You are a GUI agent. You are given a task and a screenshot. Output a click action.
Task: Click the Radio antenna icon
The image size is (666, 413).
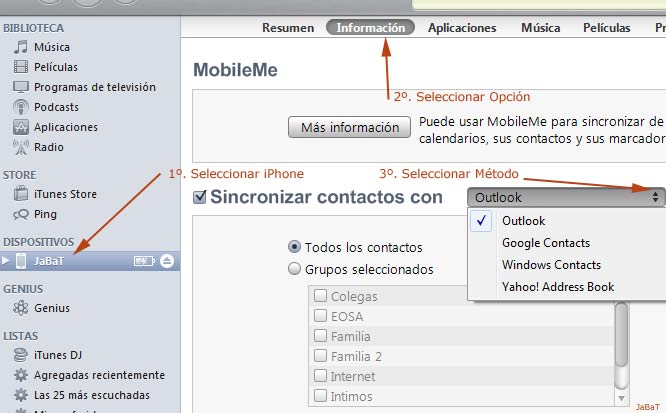21,147
